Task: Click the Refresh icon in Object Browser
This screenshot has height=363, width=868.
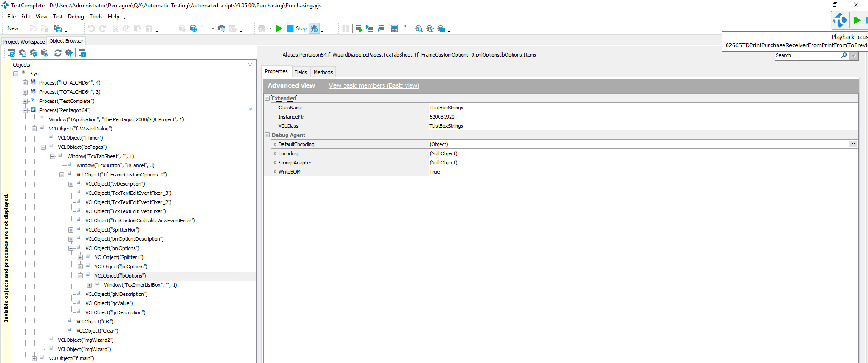Action: coord(58,53)
